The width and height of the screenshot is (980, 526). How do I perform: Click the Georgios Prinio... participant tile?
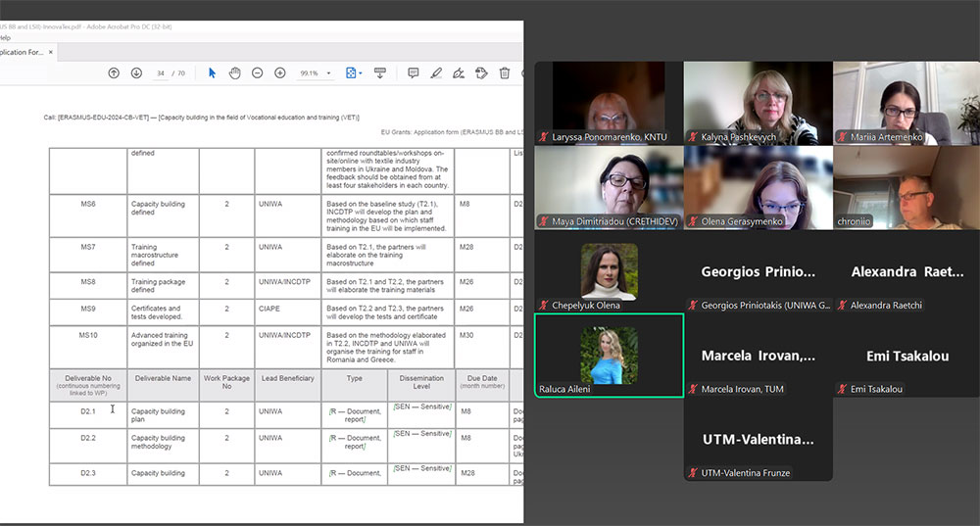click(759, 271)
